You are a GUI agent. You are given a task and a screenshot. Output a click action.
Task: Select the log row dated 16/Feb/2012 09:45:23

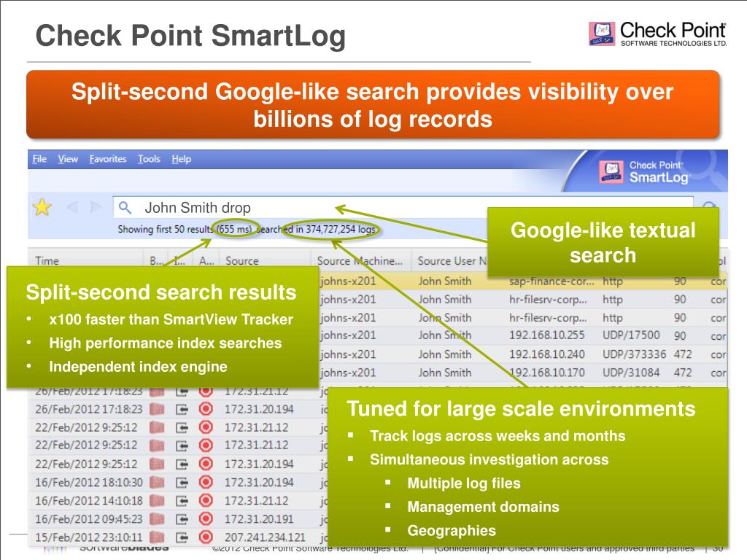(179, 519)
